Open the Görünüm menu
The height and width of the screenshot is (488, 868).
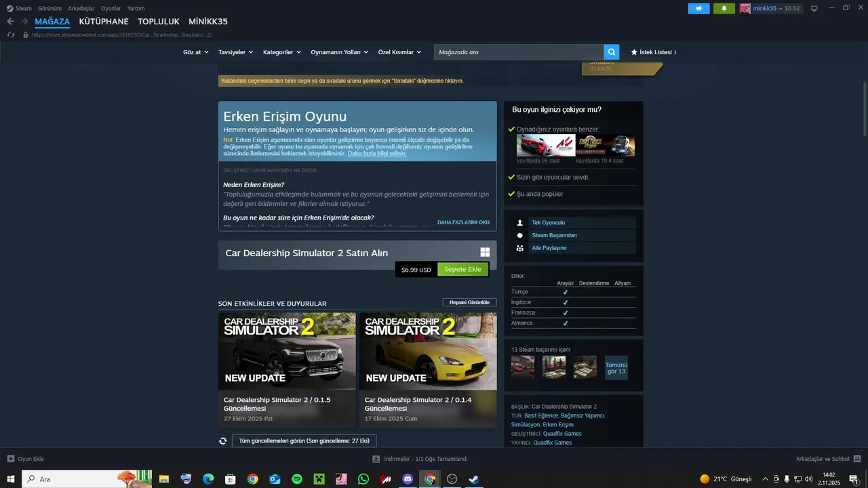coord(50,8)
